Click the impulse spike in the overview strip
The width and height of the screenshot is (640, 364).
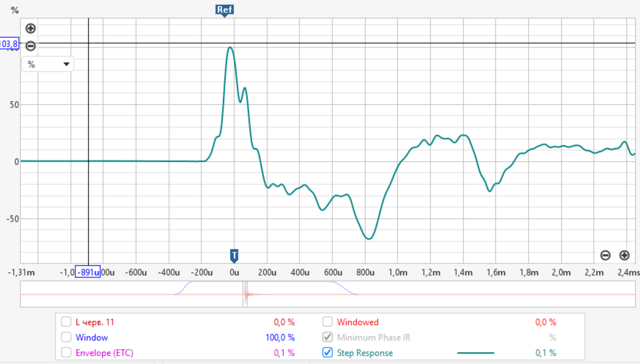tap(246, 294)
